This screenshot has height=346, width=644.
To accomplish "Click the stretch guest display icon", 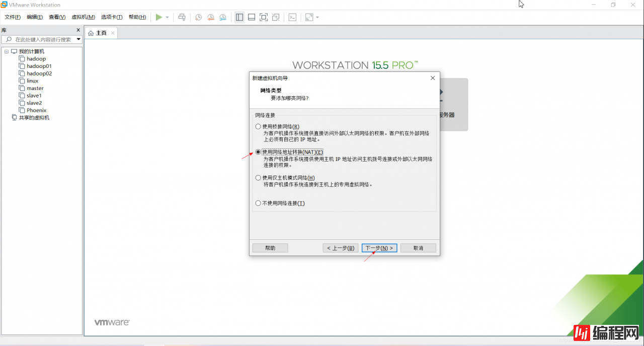I will click(x=309, y=17).
